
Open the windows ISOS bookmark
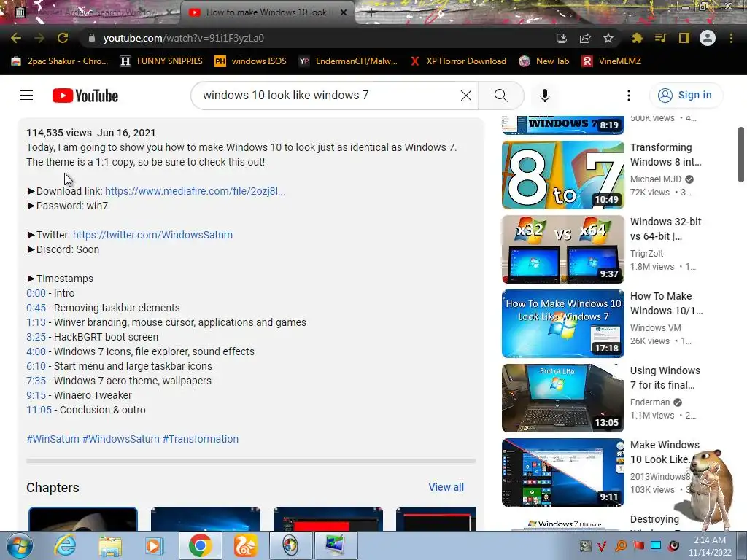[x=251, y=61]
